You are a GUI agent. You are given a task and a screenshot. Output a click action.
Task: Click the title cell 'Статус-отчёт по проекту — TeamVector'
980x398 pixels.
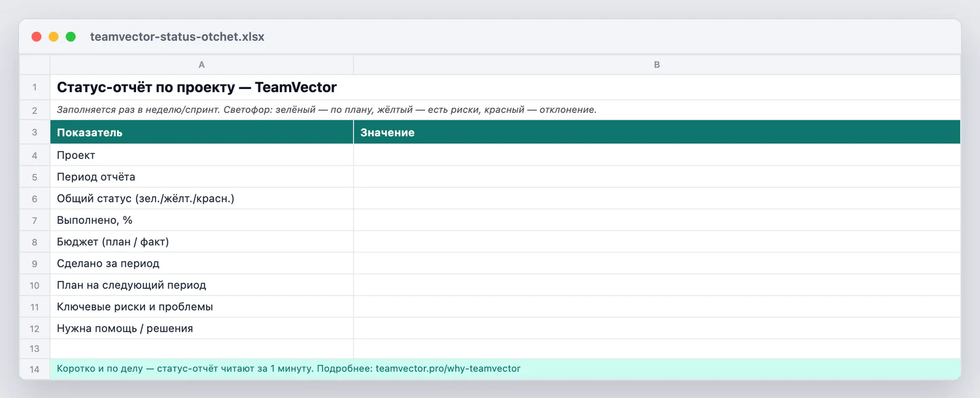(505, 87)
